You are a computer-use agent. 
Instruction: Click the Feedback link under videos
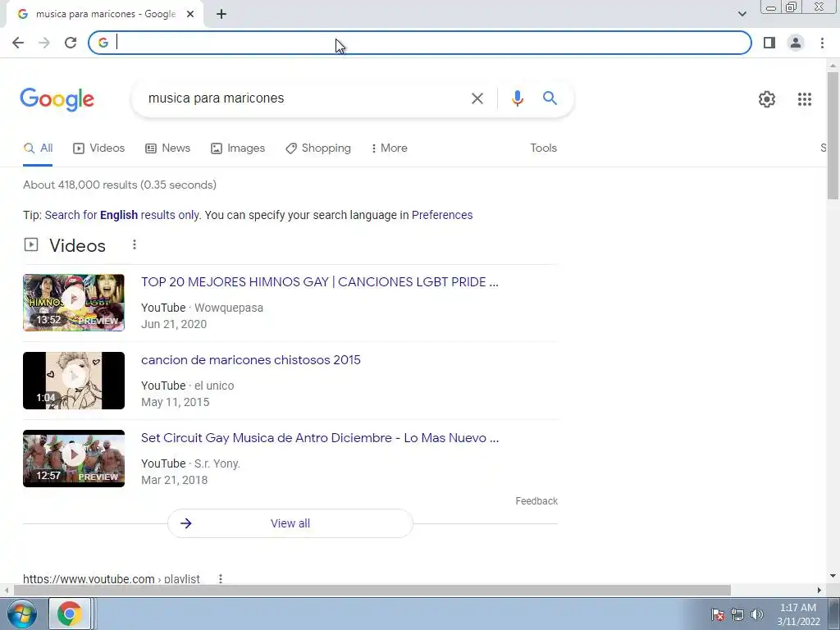536,501
